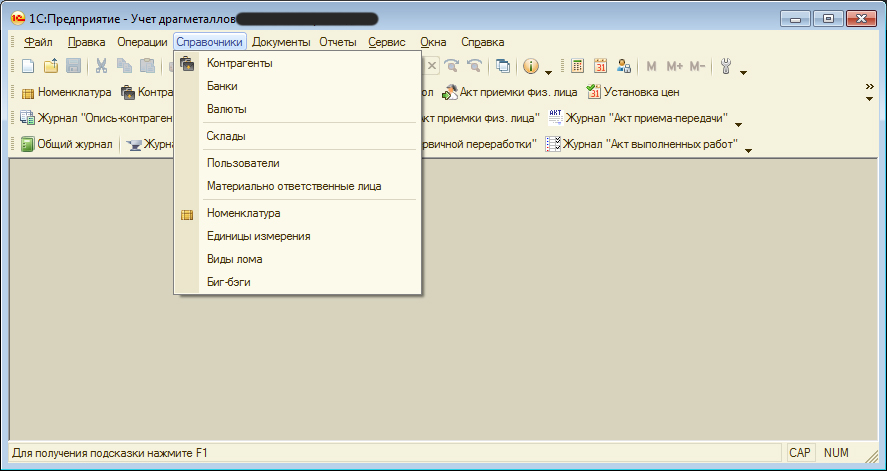Open the calendar icon in toolbar
Image resolution: width=887 pixels, height=471 pixels.
601,66
